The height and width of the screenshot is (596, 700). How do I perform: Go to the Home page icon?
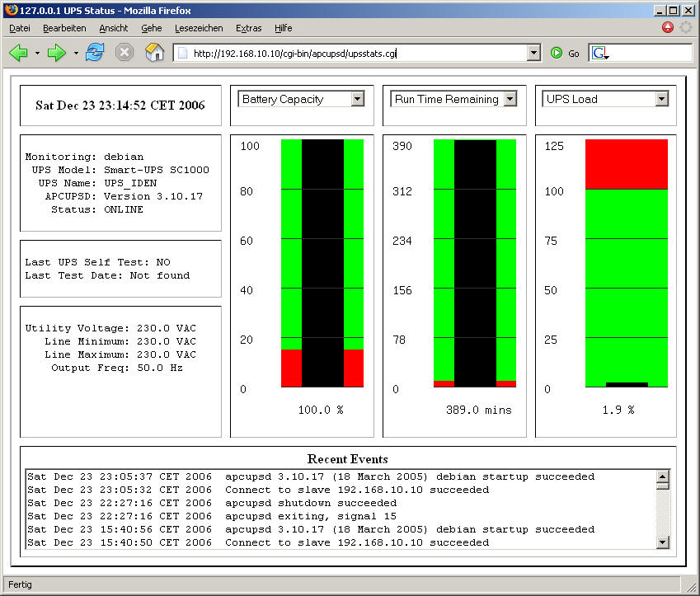[x=154, y=53]
